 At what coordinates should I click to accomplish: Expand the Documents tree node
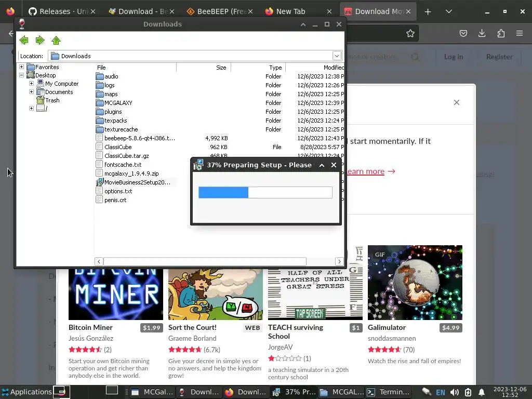click(x=31, y=91)
